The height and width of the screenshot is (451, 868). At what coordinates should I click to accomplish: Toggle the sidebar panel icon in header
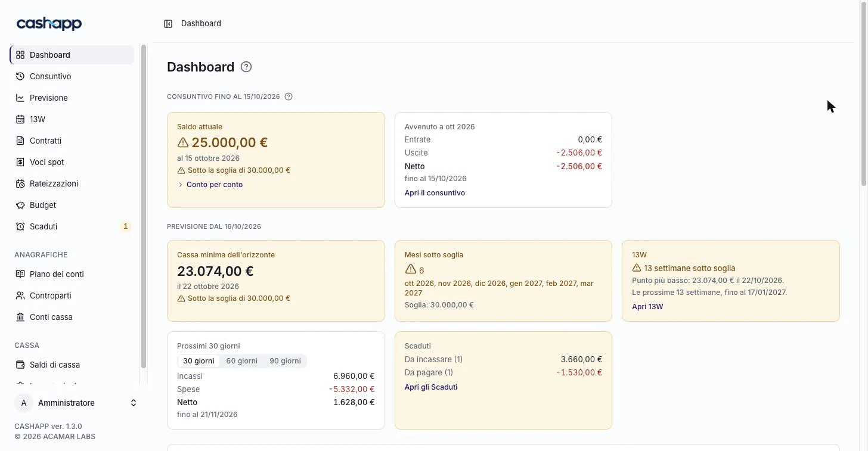coord(168,24)
